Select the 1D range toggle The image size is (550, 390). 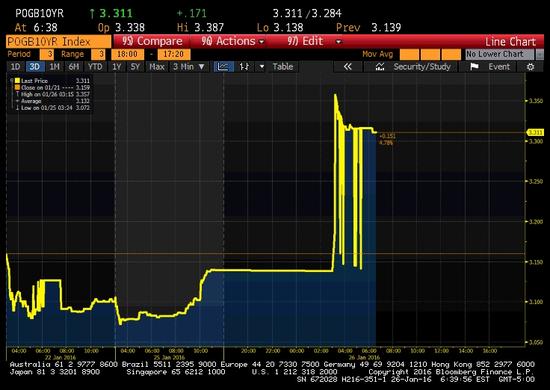(x=15, y=67)
